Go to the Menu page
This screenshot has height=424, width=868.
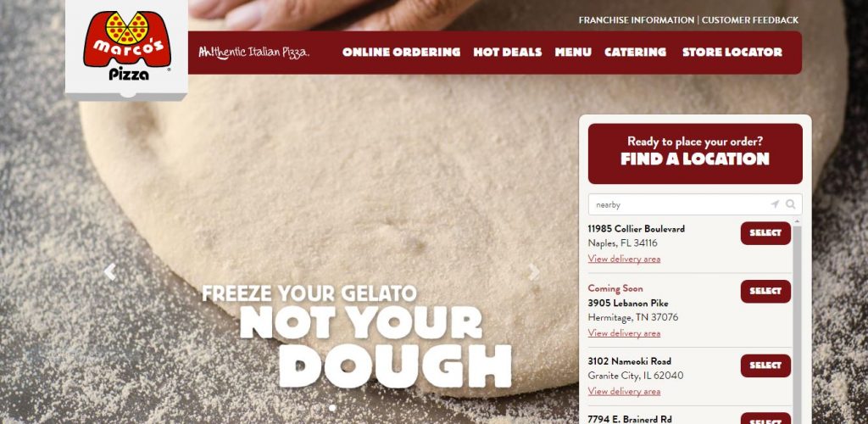pyautogui.click(x=573, y=52)
